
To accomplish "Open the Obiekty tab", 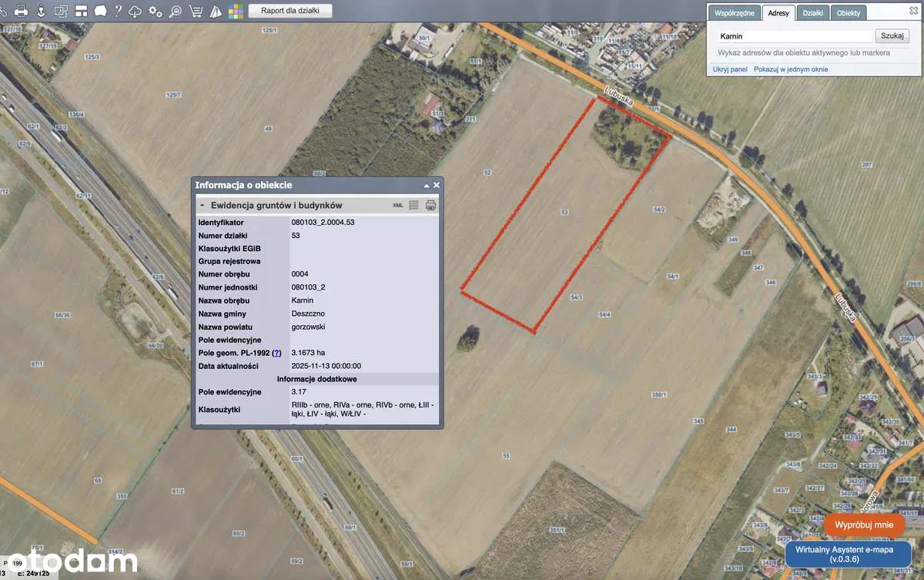I will click(x=849, y=13).
